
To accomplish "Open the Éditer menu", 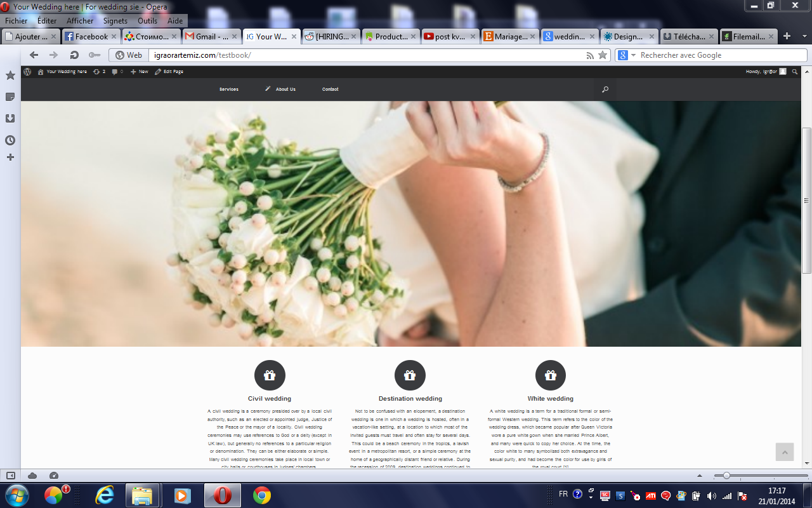I will coord(47,21).
